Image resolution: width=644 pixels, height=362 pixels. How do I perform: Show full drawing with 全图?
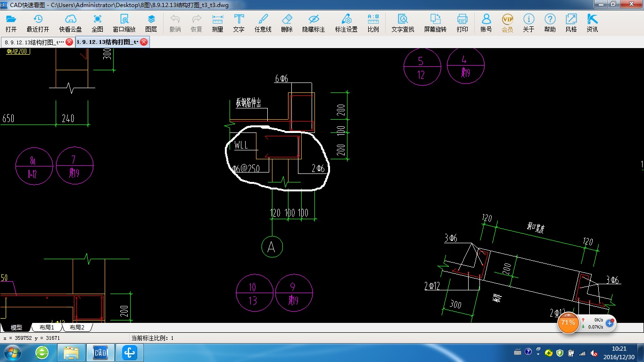click(98, 23)
